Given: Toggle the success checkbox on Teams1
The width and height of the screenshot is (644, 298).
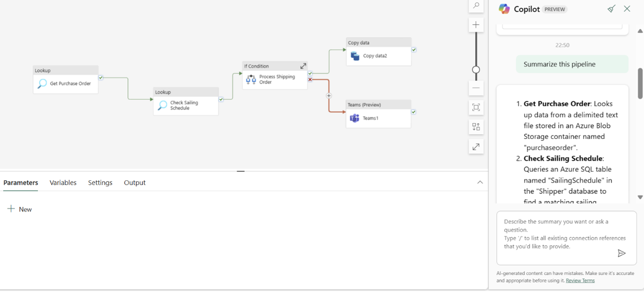Looking at the screenshot, I should [x=414, y=112].
